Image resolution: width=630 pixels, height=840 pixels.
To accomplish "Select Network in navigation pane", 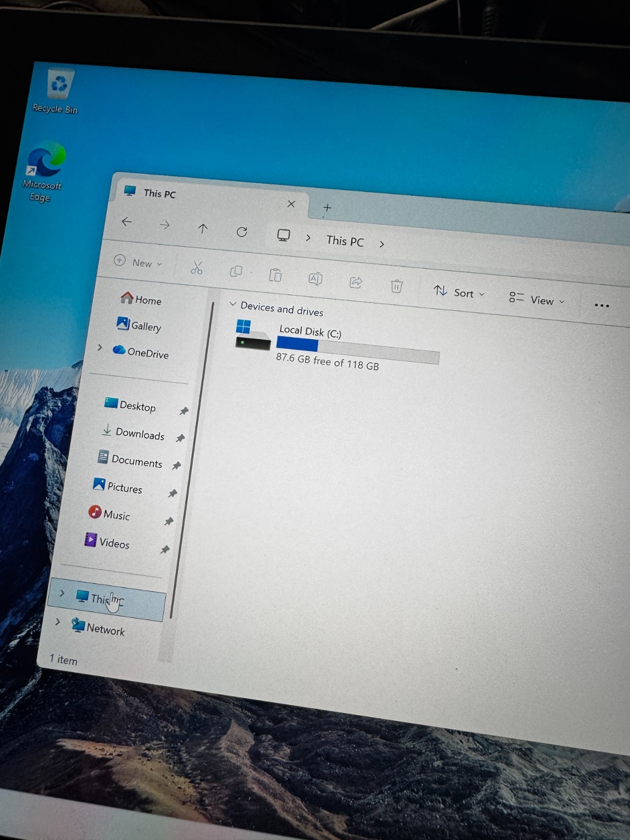I will click(x=99, y=627).
